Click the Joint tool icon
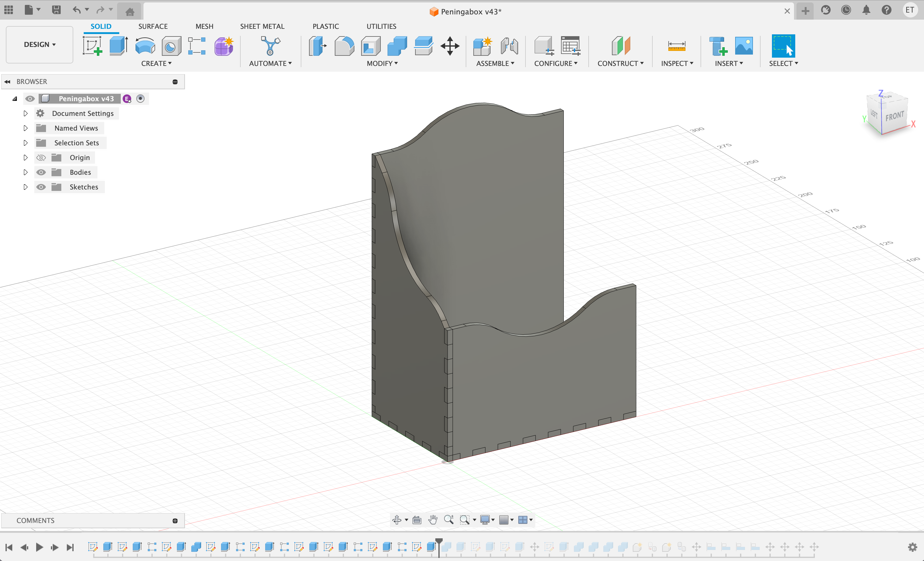924x561 pixels. (509, 46)
